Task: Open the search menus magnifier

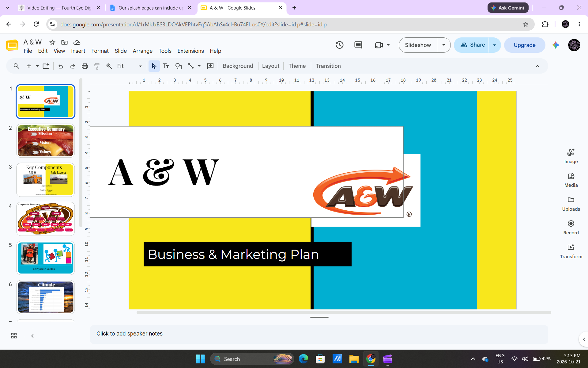Action: (x=16, y=66)
